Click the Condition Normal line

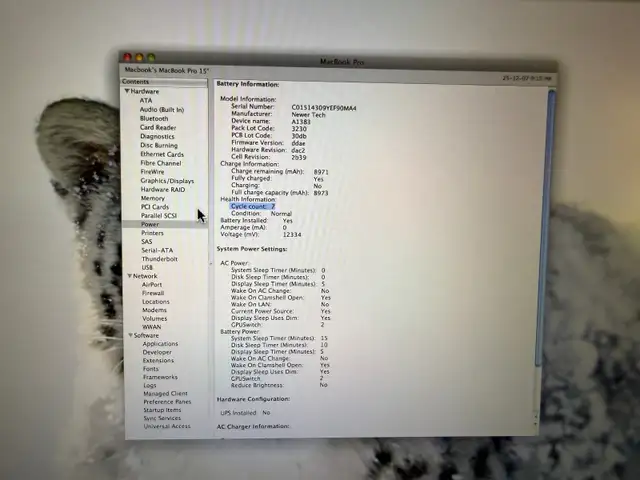pos(261,213)
